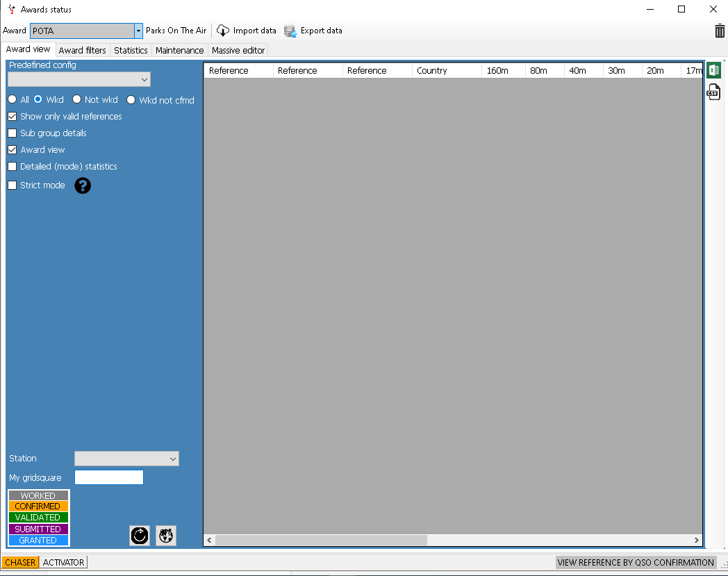This screenshot has width=728, height=576.
Task: Click the 30m column header
Action: pos(622,71)
